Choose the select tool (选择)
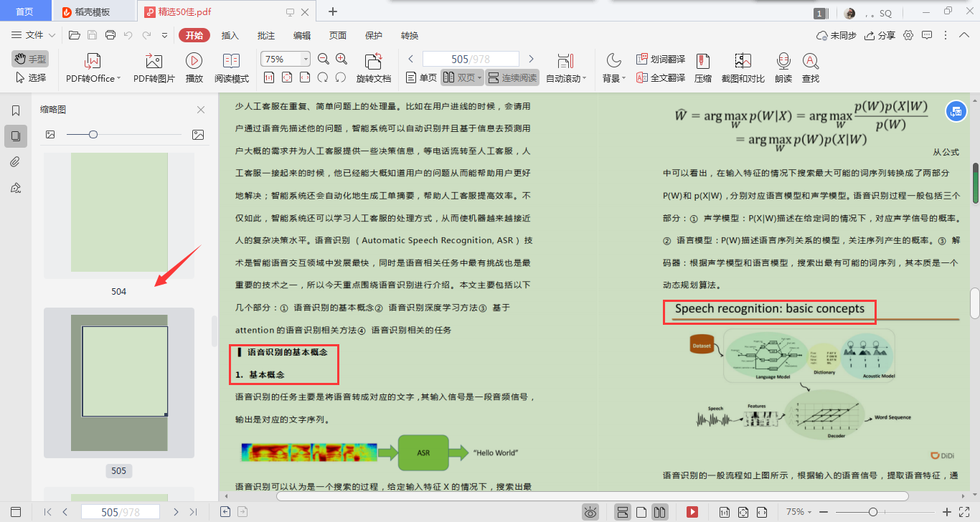Viewport: 980px width, 522px height. click(30, 77)
